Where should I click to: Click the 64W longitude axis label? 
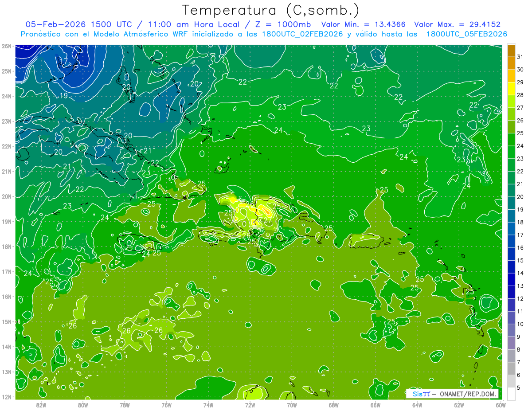(417, 405)
